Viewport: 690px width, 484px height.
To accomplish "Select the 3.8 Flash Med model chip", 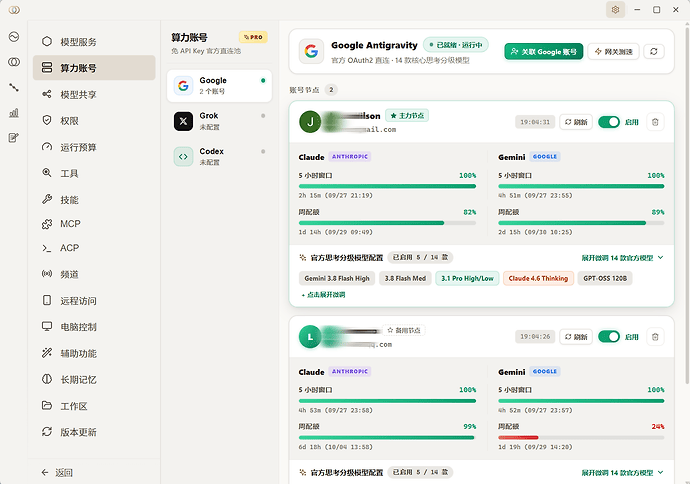I will (405, 278).
